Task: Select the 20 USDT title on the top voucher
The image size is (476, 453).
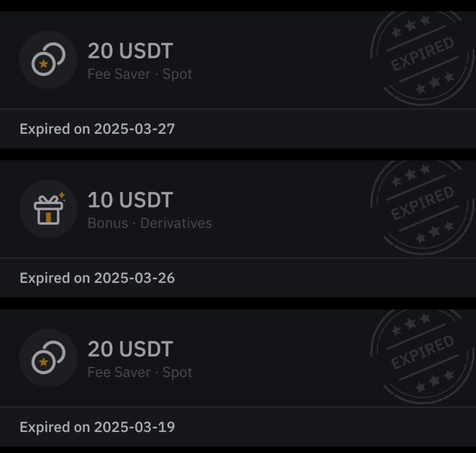Action: point(130,51)
